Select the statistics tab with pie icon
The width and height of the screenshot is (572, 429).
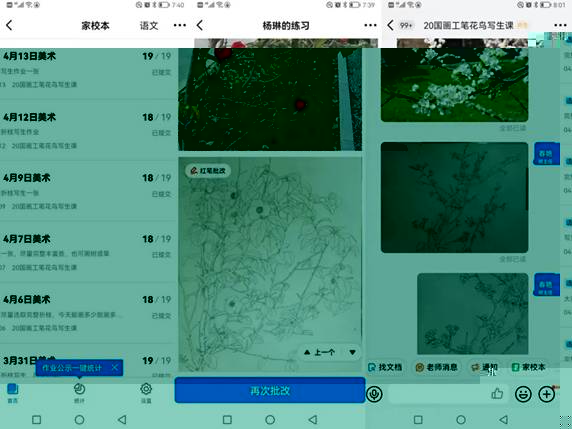click(79, 393)
